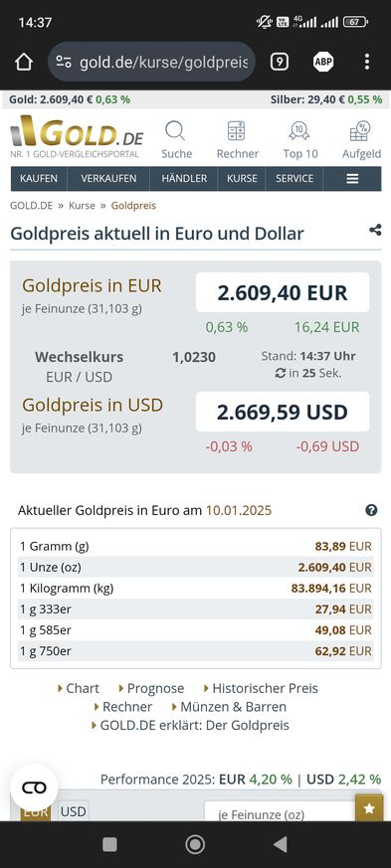Viewport: 391px width, 868px height.
Task: Click the gold star favorites button
Action: coord(369,808)
